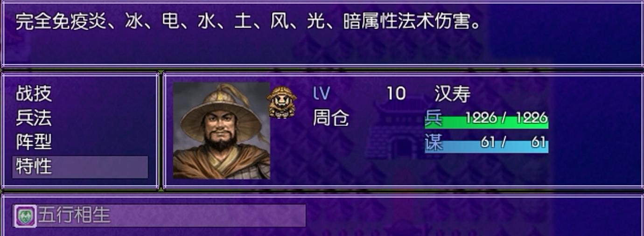Click the 1226 / 1226 troop count
The image size is (644, 236).
pos(506,118)
